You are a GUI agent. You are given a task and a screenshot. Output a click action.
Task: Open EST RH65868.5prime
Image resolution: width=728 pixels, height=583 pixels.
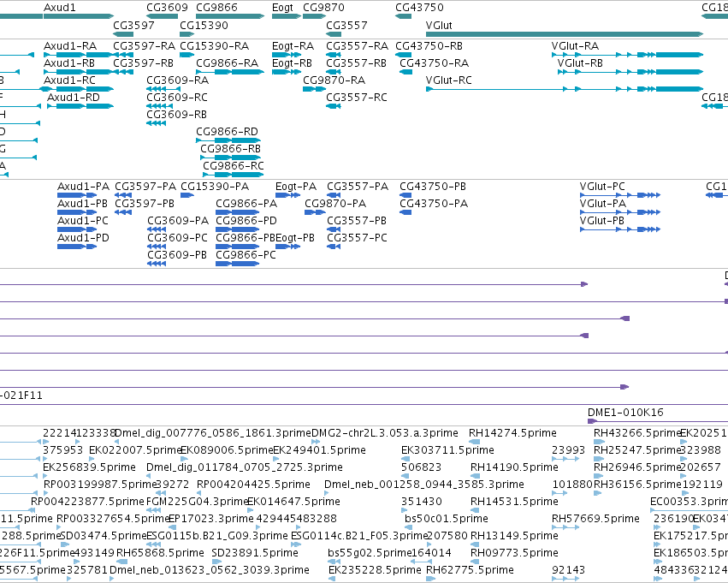160,553
